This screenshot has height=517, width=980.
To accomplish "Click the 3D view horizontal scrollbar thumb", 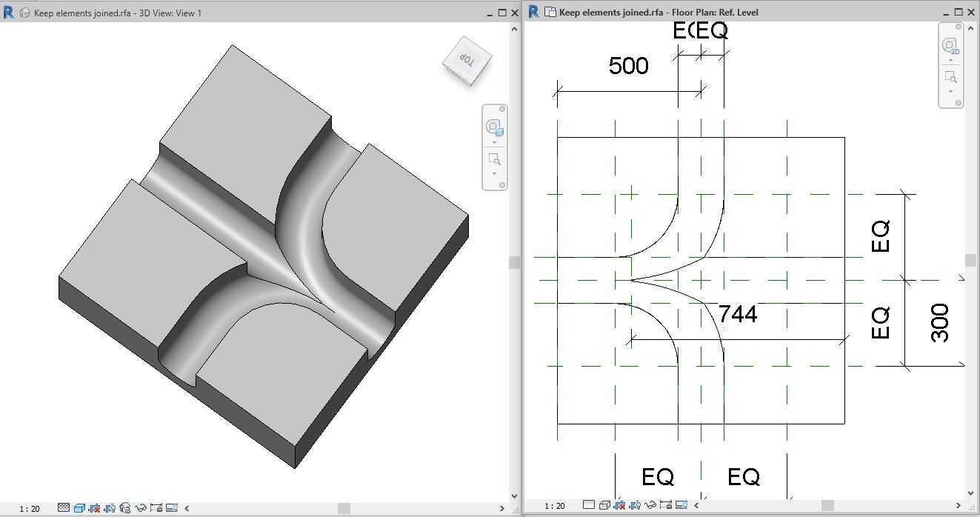I will click(344, 508).
